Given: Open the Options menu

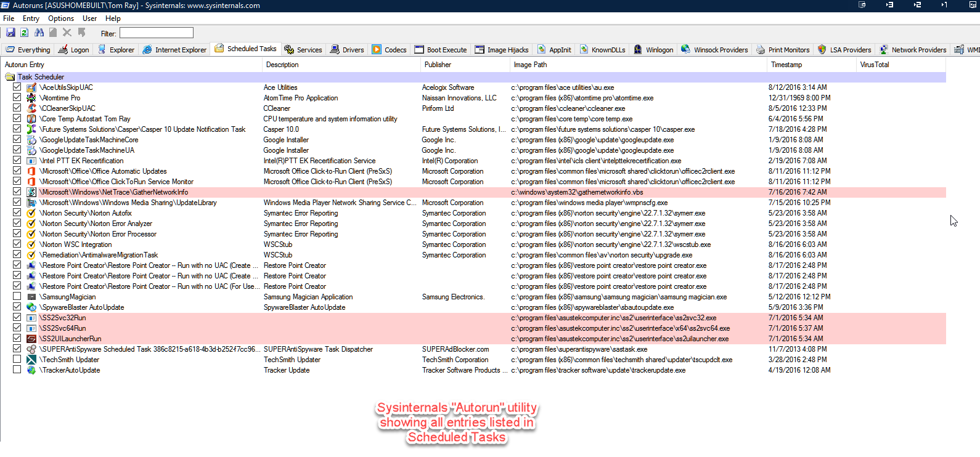Looking at the screenshot, I should [x=60, y=18].
